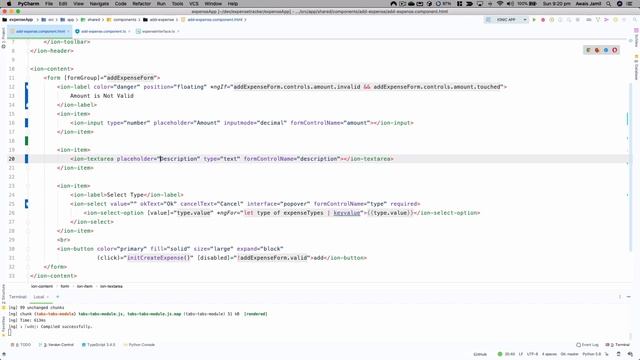Open the TODO tool window

pos(21,345)
